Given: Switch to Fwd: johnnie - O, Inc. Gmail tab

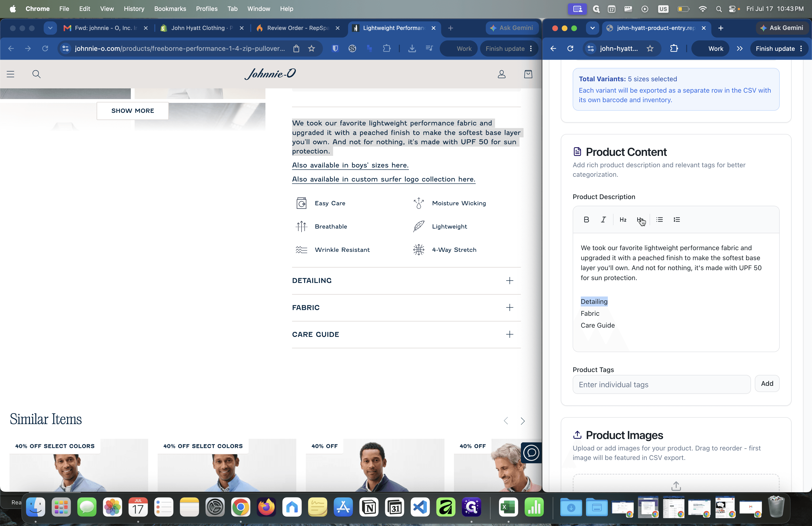Looking at the screenshot, I should (x=106, y=28).
